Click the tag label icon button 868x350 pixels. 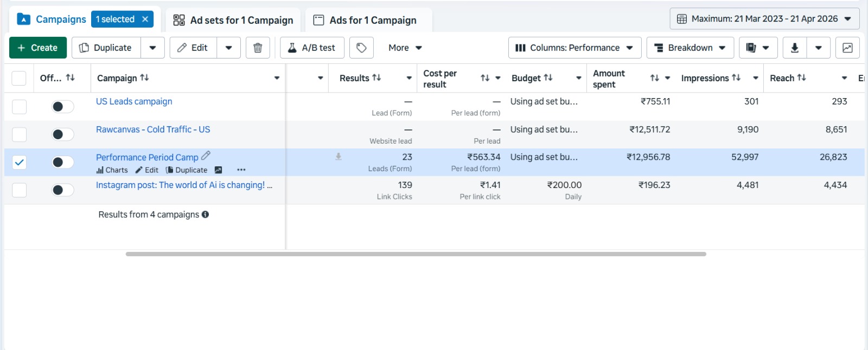point(361,48)
